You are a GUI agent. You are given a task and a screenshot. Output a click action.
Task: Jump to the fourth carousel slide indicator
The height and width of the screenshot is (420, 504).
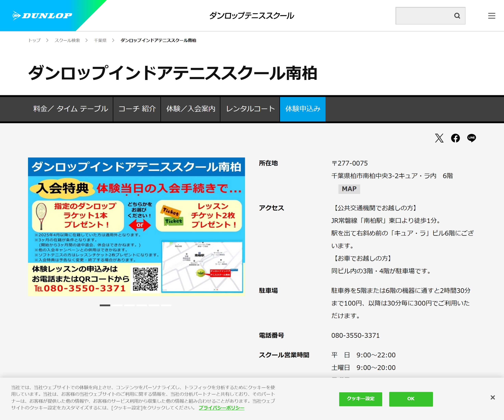coord(142,305)
